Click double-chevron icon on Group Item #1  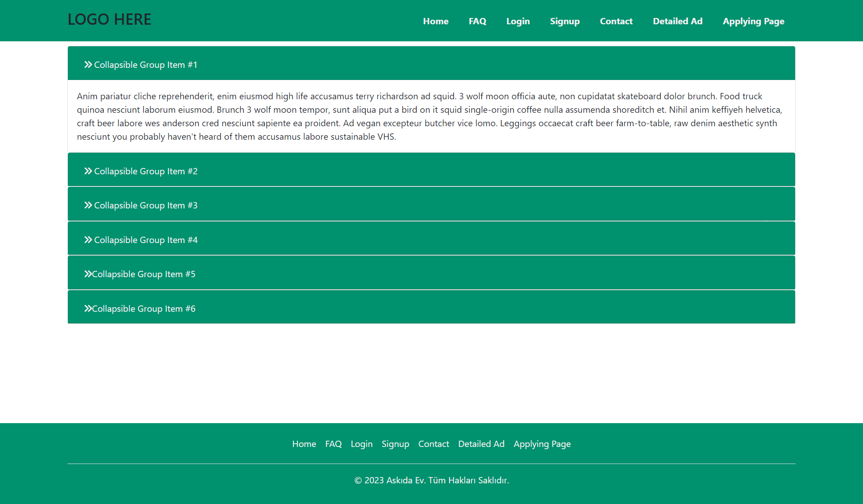(88, 65)
